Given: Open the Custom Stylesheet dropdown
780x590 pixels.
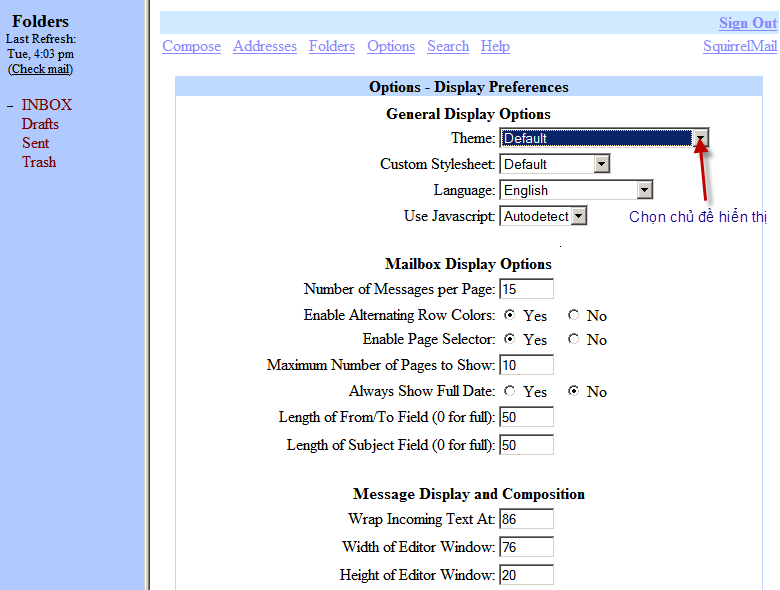Looking at the screenshot, I should point(555,164).
